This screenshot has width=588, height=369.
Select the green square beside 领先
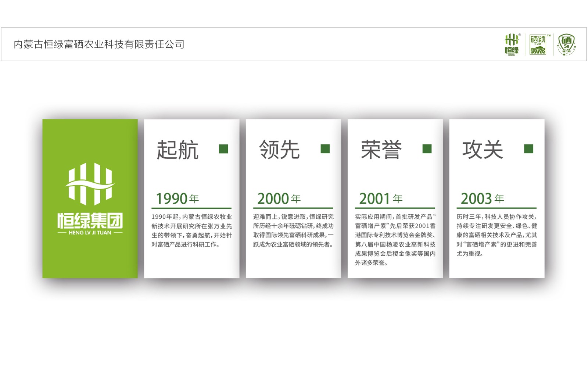[325, 149]
